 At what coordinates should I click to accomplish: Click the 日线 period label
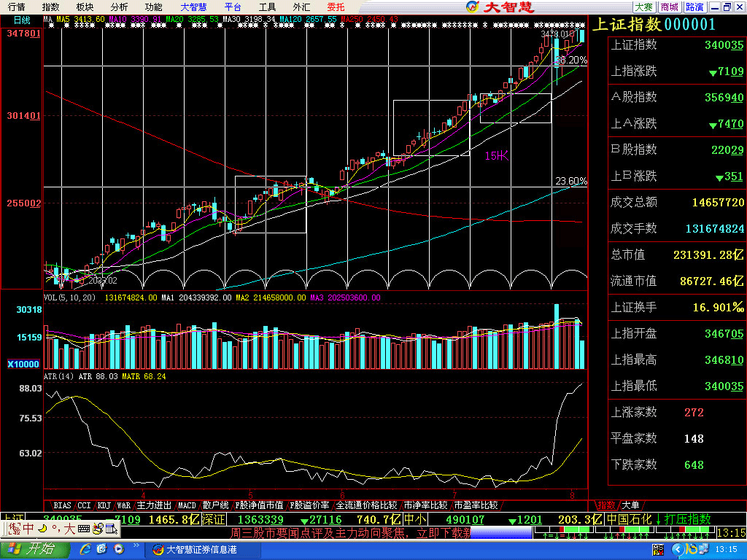pyautogui.click(x=22, y=20)
